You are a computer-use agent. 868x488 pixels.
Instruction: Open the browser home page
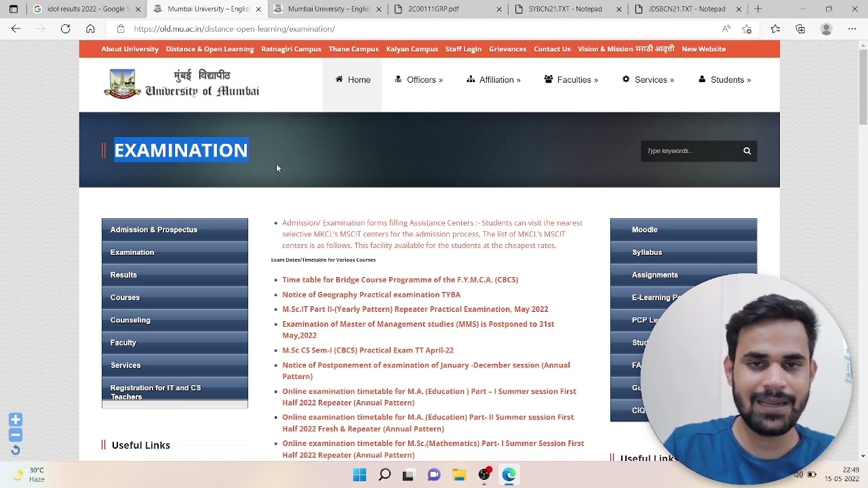[90, 28]
